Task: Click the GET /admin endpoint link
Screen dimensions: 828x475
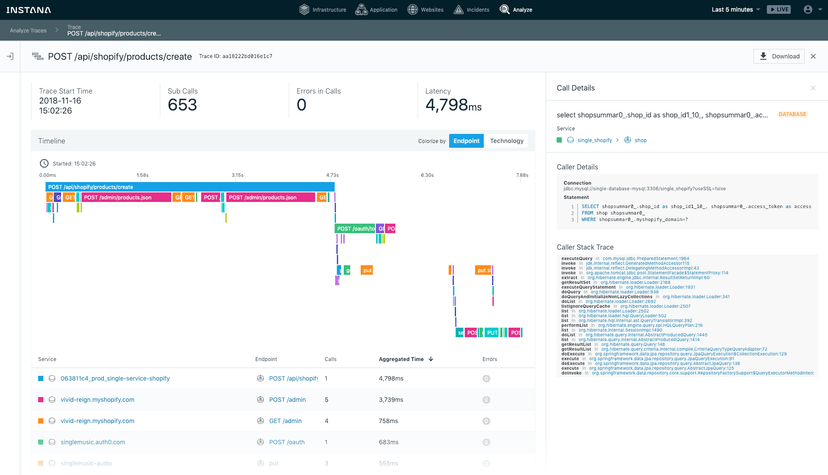Action: pyautogui.click(x=285, y=421)
